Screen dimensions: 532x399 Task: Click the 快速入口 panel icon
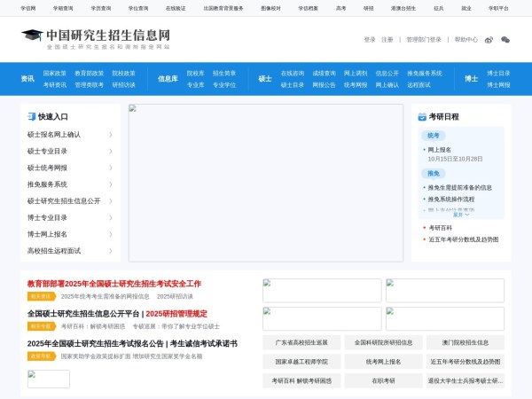coord(32,116)
